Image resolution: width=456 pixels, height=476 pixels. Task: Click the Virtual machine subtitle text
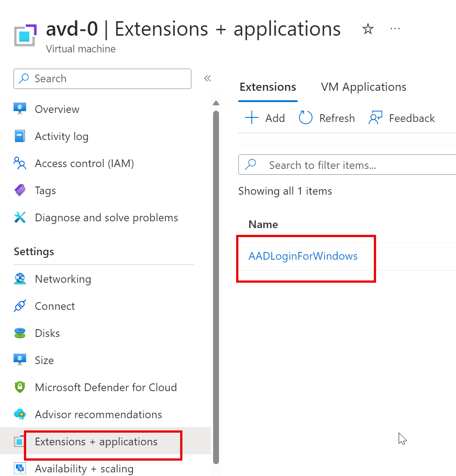click(81, 49)
